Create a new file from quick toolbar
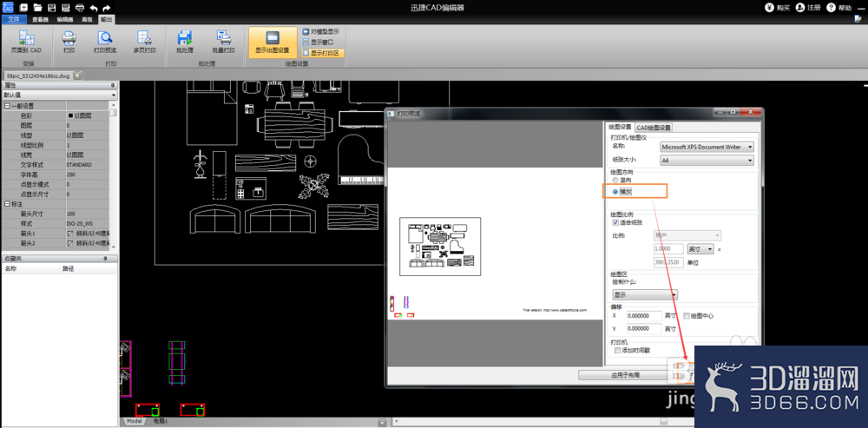 (x=23, y=8)
